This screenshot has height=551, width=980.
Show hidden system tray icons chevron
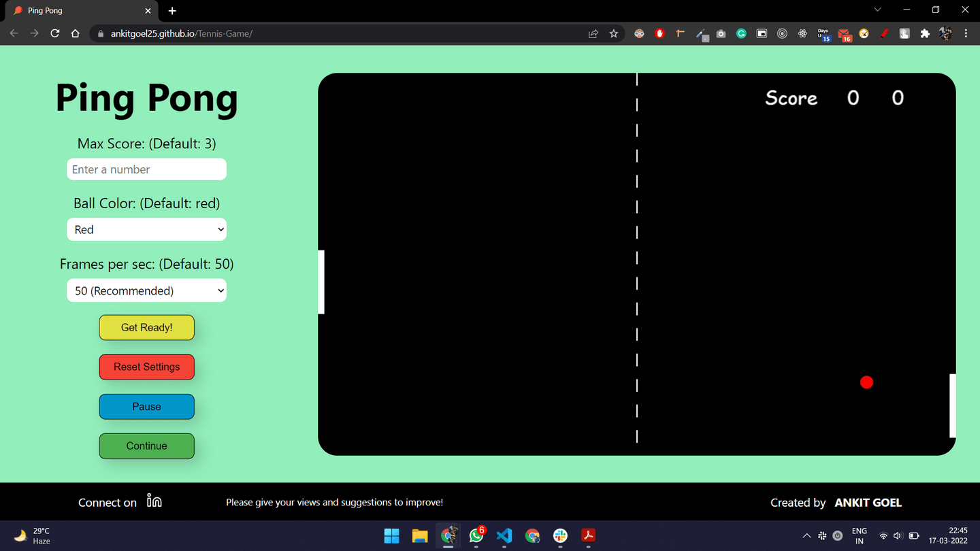point(806,536)
